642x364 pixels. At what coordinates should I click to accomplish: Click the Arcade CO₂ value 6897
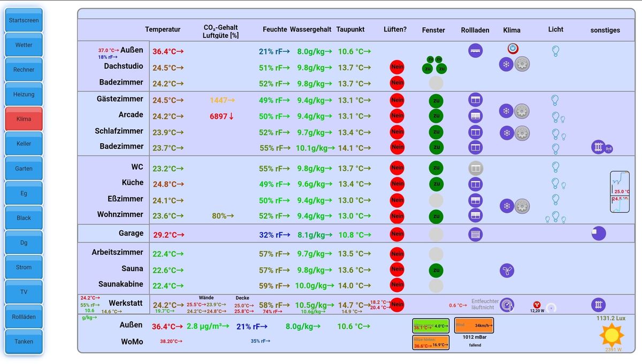222,116
